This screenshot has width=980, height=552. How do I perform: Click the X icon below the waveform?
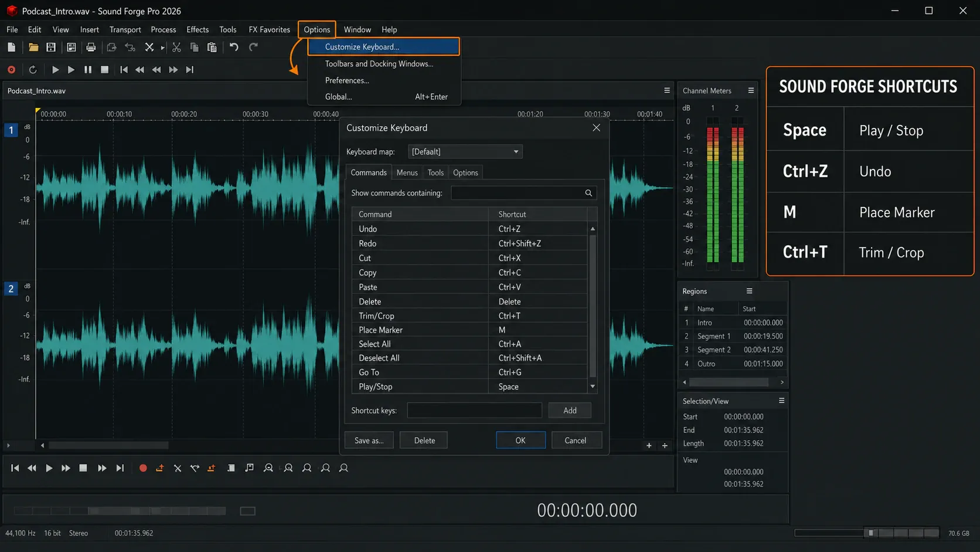pyautogui.click(x=178, y=468)
